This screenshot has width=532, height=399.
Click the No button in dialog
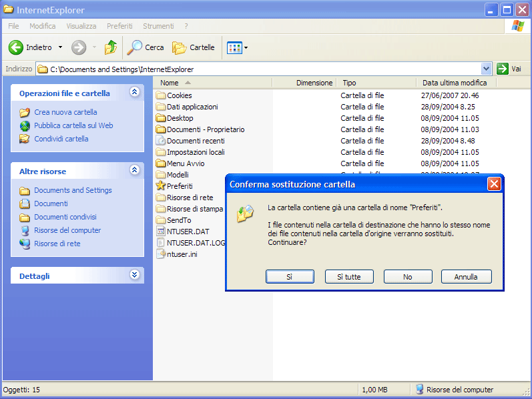[x=408, y=276]
